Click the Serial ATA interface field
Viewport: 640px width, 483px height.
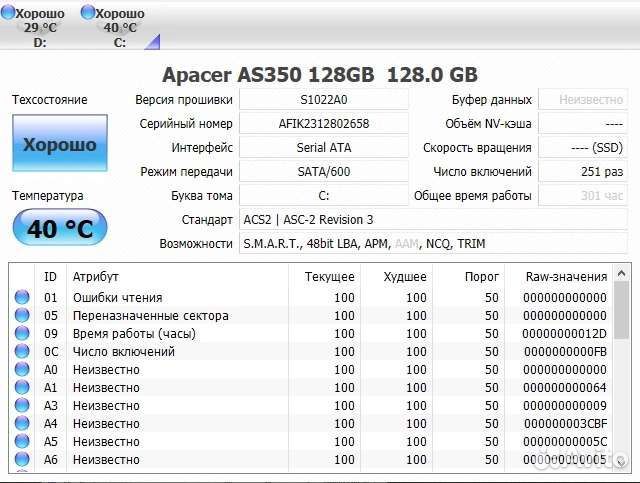pos(324,147)
